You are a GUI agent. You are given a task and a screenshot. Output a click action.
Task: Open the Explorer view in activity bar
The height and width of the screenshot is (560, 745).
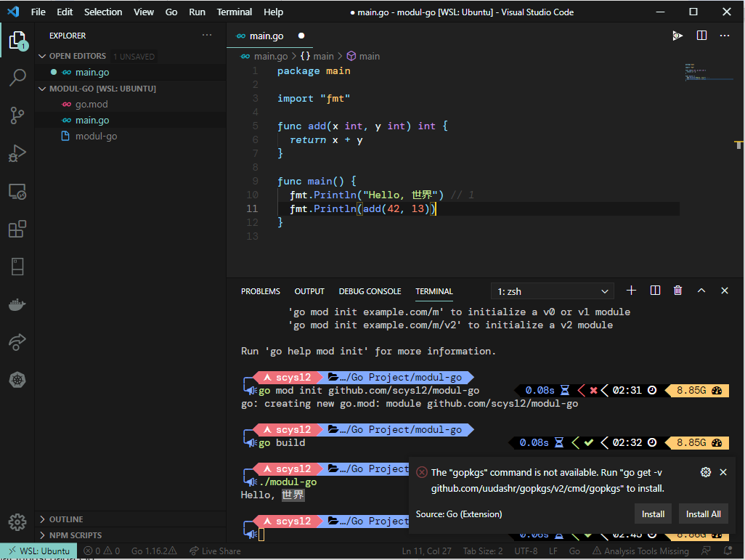[x=17, y=41]
